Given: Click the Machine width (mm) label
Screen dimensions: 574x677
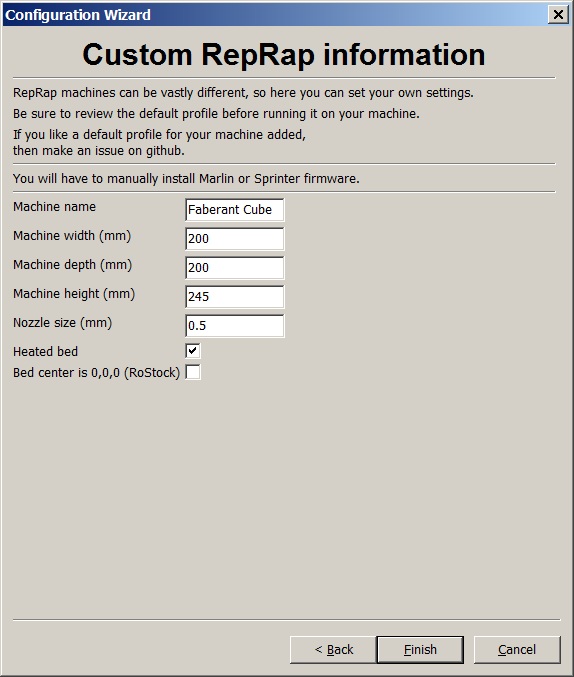Looking at the screenshot, I should 72,236.
